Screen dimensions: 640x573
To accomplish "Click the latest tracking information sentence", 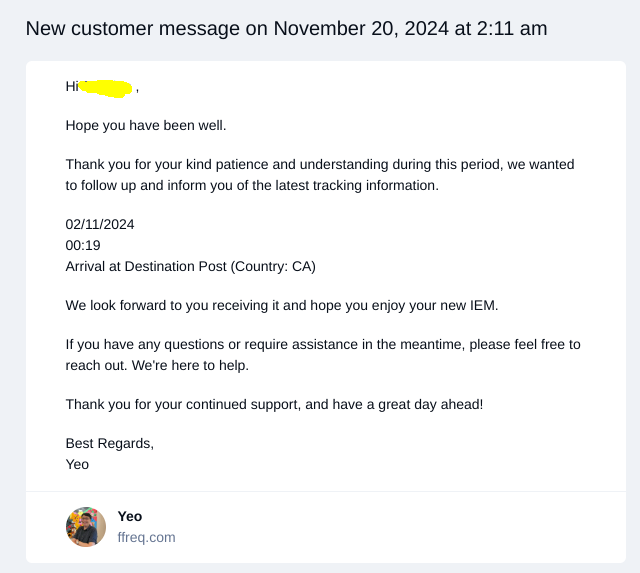I will pyautogui.click(x=252, y=185).
